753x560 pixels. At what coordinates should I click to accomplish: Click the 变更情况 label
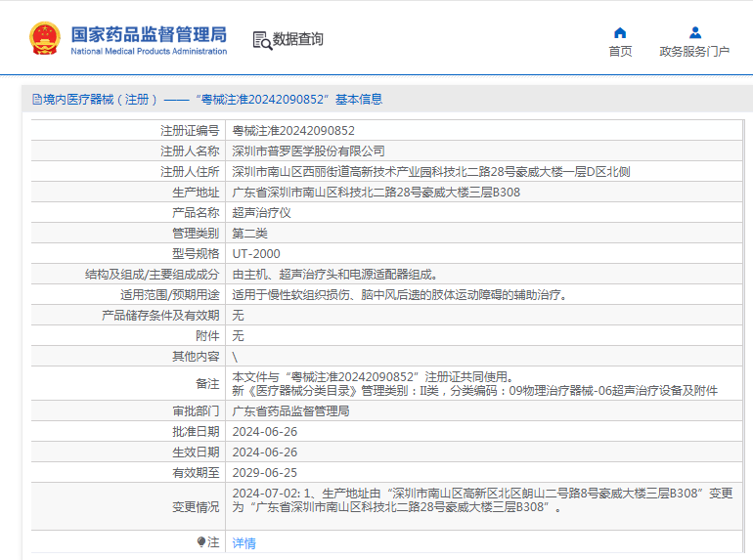(x=196, y=506)
